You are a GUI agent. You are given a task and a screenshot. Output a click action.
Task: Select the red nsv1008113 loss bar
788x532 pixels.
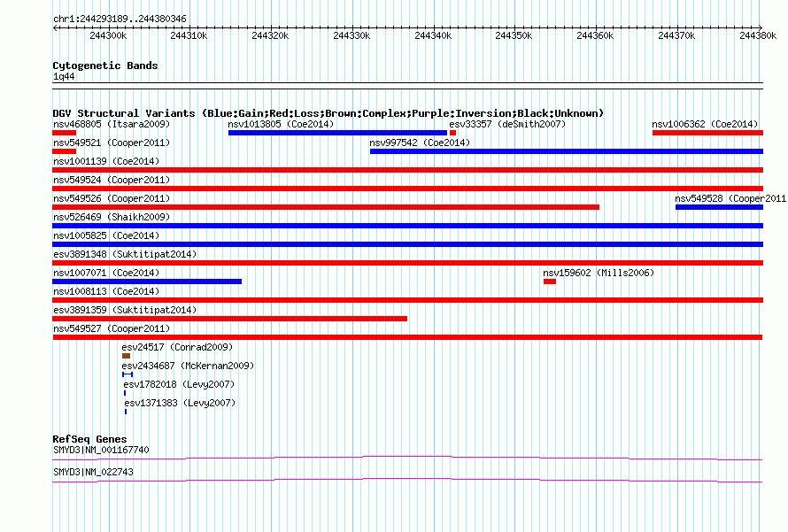(x=407, y=300)
